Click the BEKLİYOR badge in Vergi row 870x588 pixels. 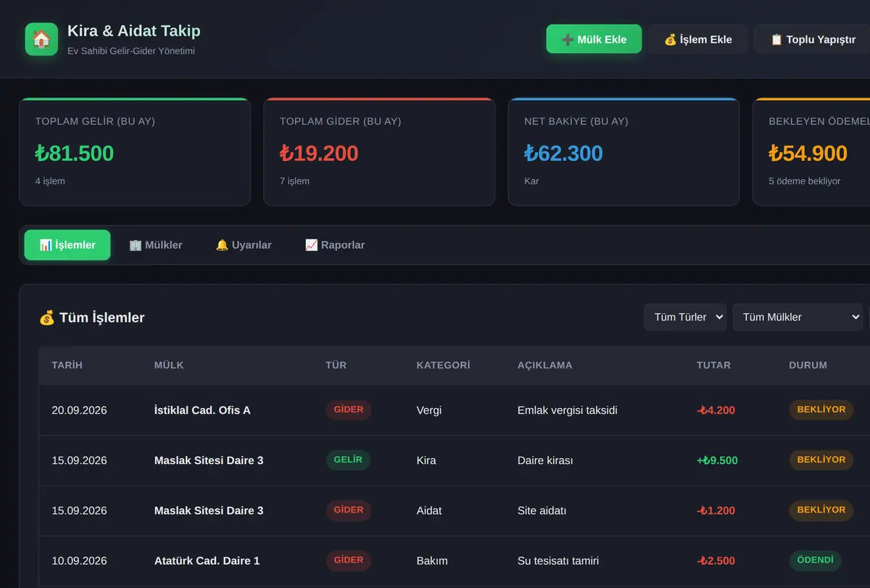(821, 410)
